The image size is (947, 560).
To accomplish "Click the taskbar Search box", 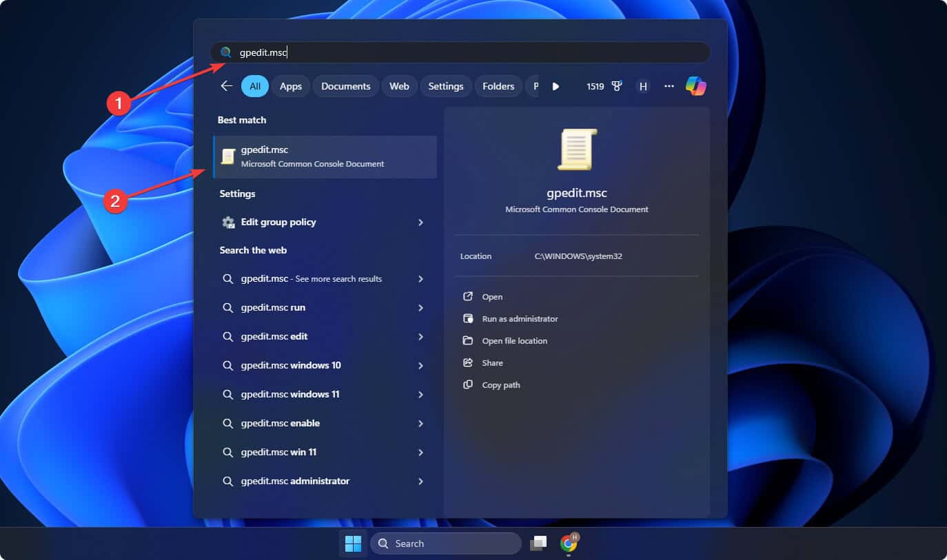I will tap(446, 543).
